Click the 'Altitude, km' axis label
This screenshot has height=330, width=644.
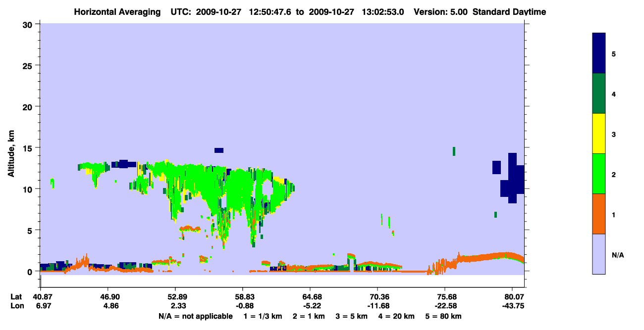click(x=11, y=155)
